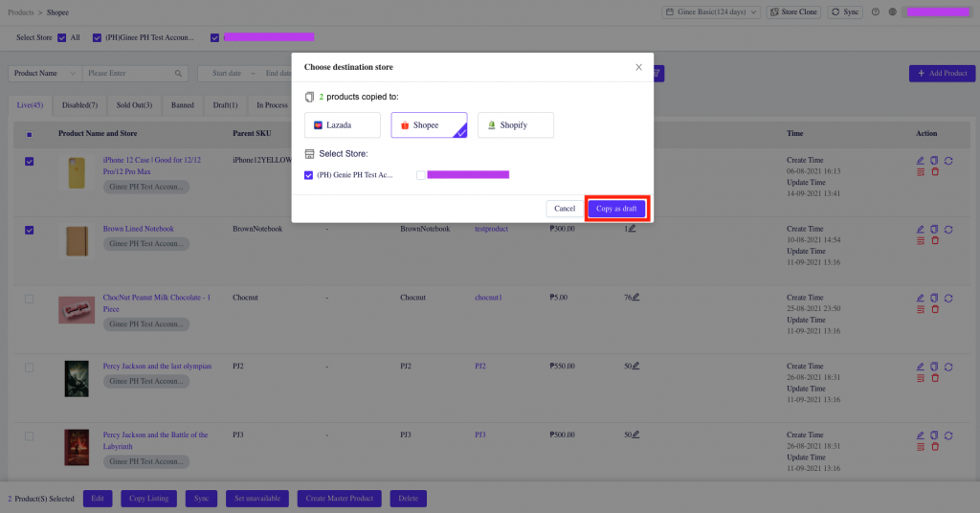
Task: Expand the Product Name search type dropdown
Action: (x=43, y=74)
